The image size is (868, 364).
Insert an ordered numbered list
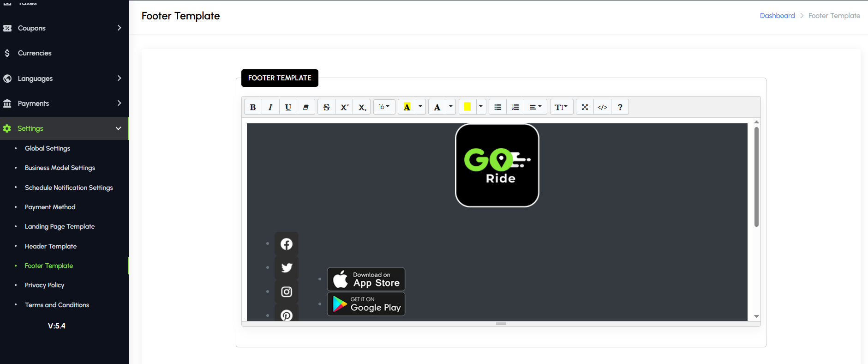[515, 107]
